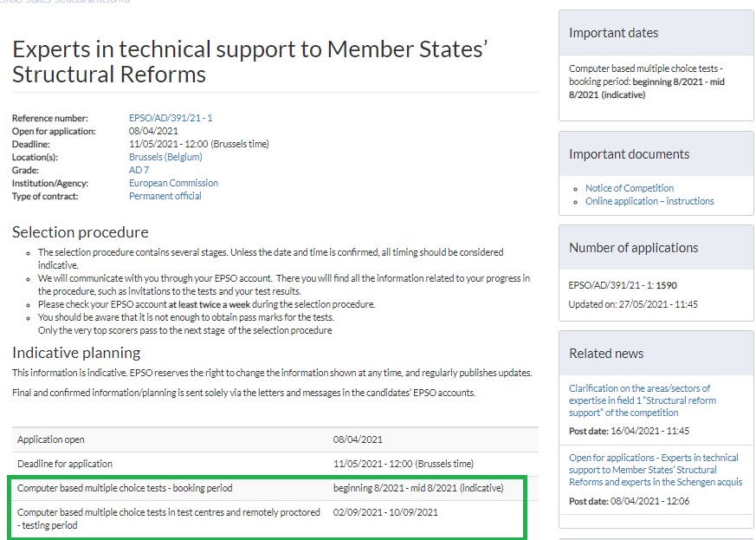The height and width of the screenshot is (540, 756).
Task: Follow the European Commission institution link
Action: click(x=173, y=183)
